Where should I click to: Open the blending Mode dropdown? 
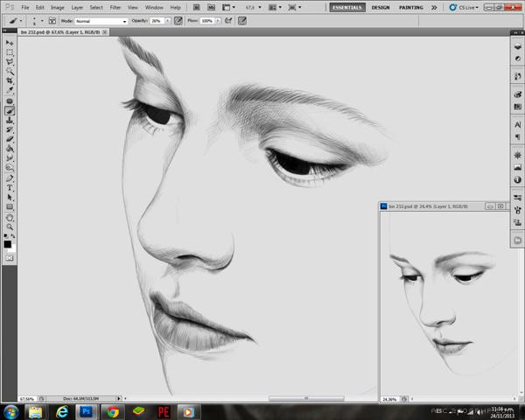pyautogui.click(x=101, y=20)
